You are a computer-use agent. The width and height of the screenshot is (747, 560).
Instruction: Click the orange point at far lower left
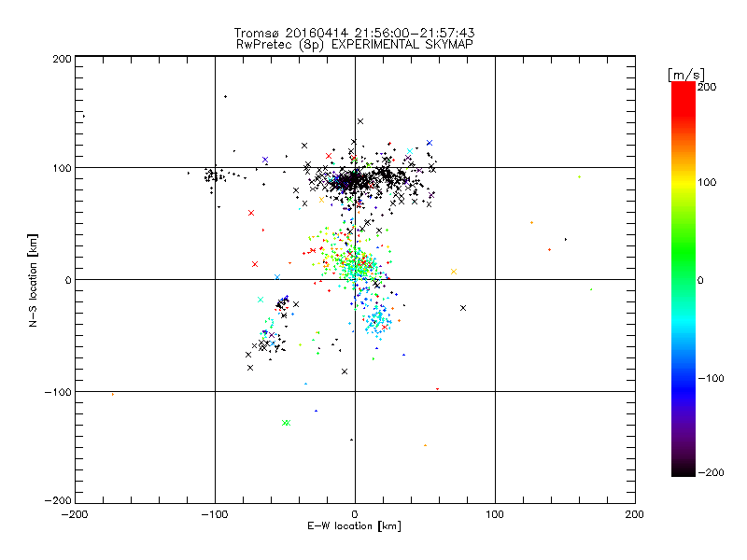coord(112,394)
